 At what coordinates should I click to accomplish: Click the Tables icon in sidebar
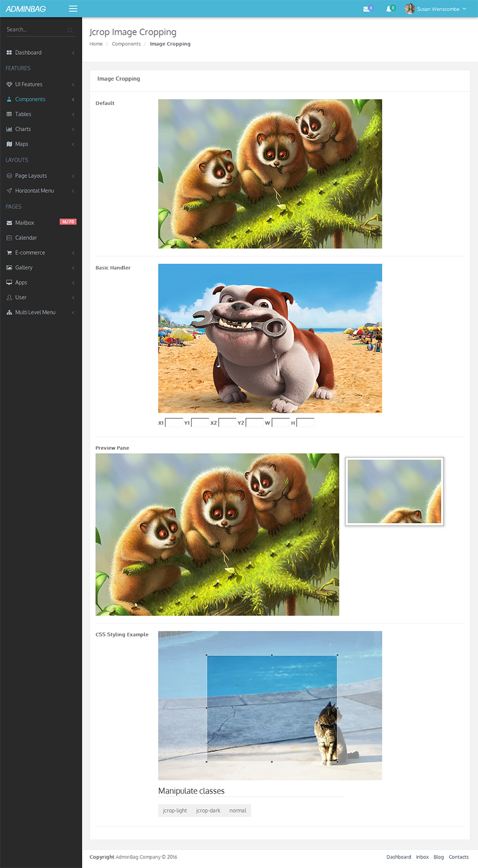pyautogui.click(x=9, y=114)
